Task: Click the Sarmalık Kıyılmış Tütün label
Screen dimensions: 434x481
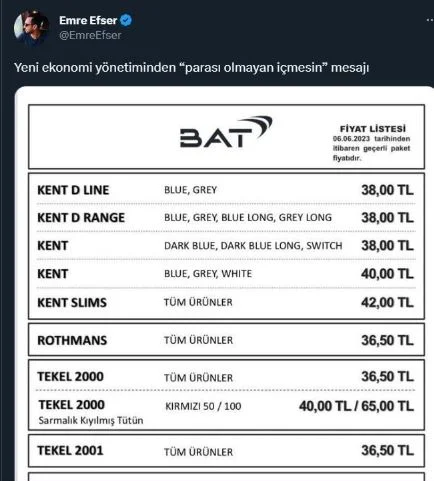Action: [91, 420]
